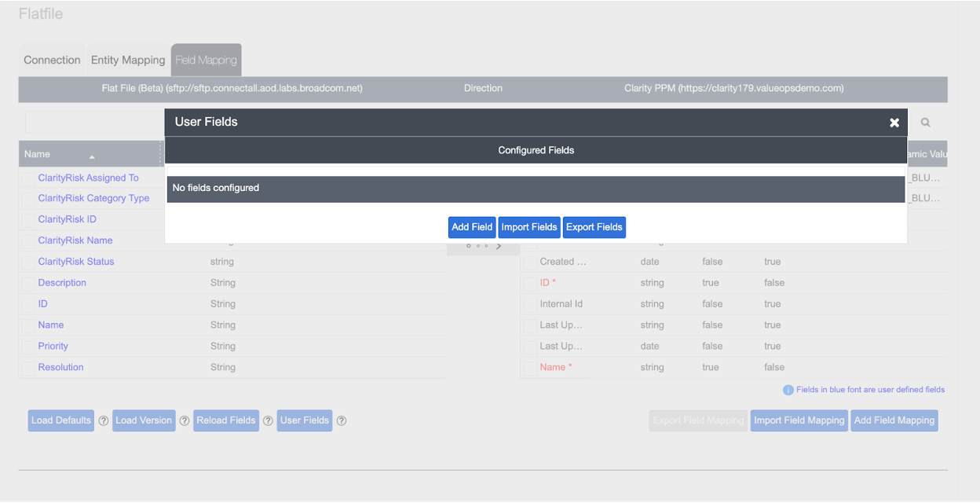The image size is (980, 503).
Task: Click the search magnifier icon
Action: [926, 123]
